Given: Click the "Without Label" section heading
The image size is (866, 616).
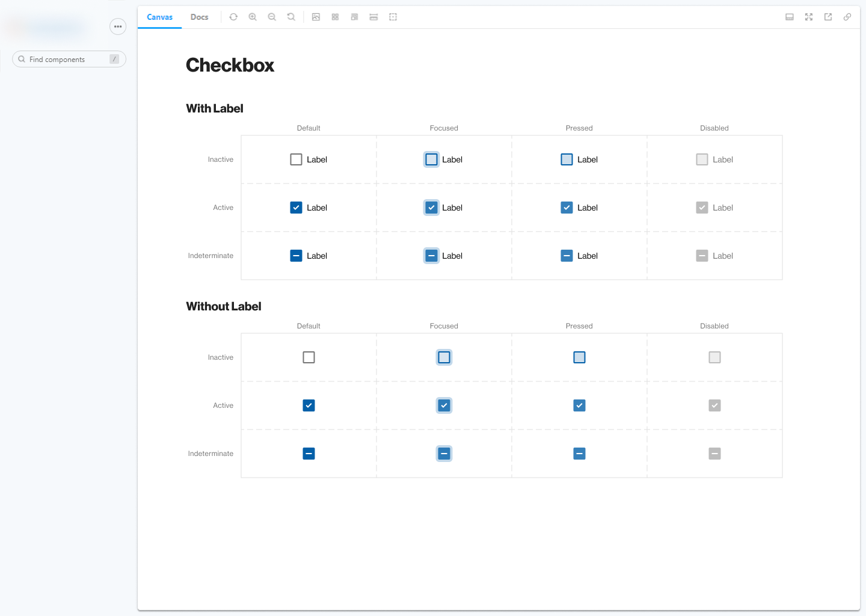Looking at the screenshot, I should (x=224, y=306).
